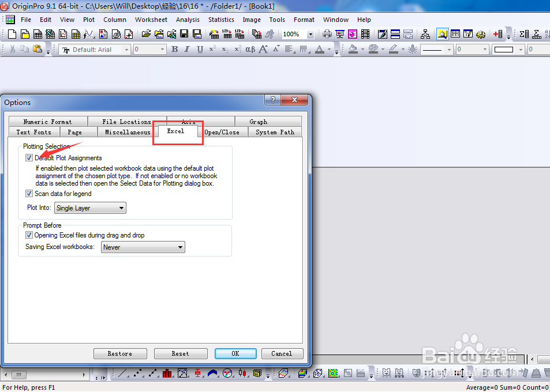Screen dimensions: 550x392
Task: Click the Paste clipboard icon
Action: (x=37, y=50)
